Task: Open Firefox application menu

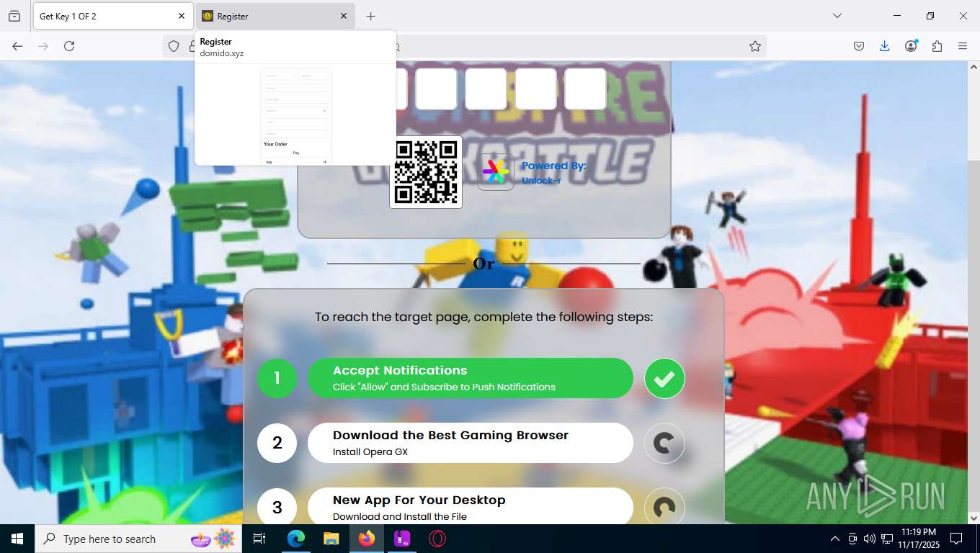Action: pos(963,46)
